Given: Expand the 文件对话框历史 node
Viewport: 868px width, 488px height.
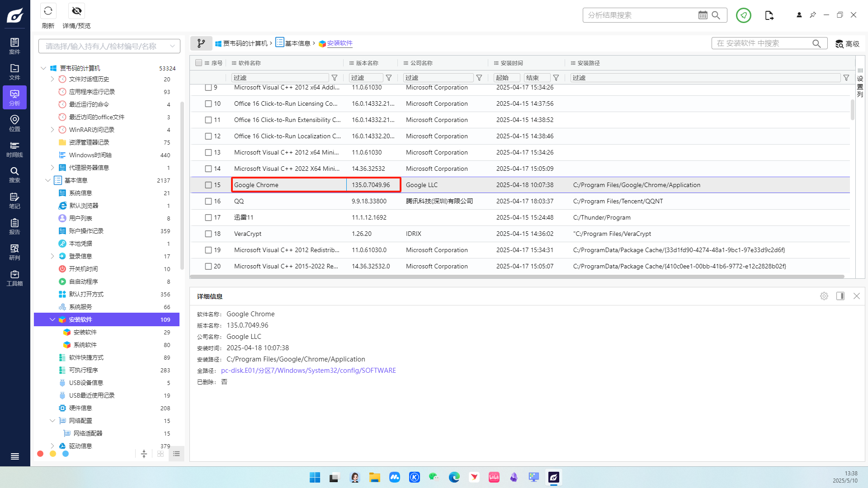Looking at the screenshot, I should 52,79.
